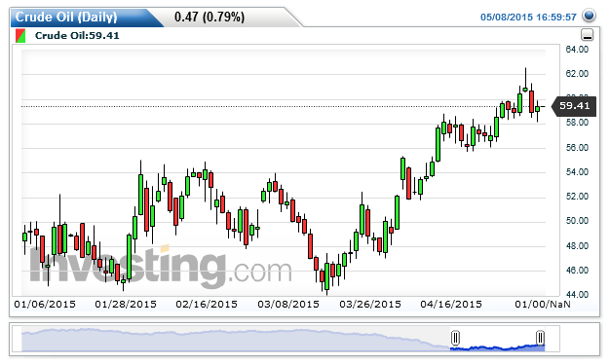Click the 52.00 price axis label

click(x=577, y=197)
